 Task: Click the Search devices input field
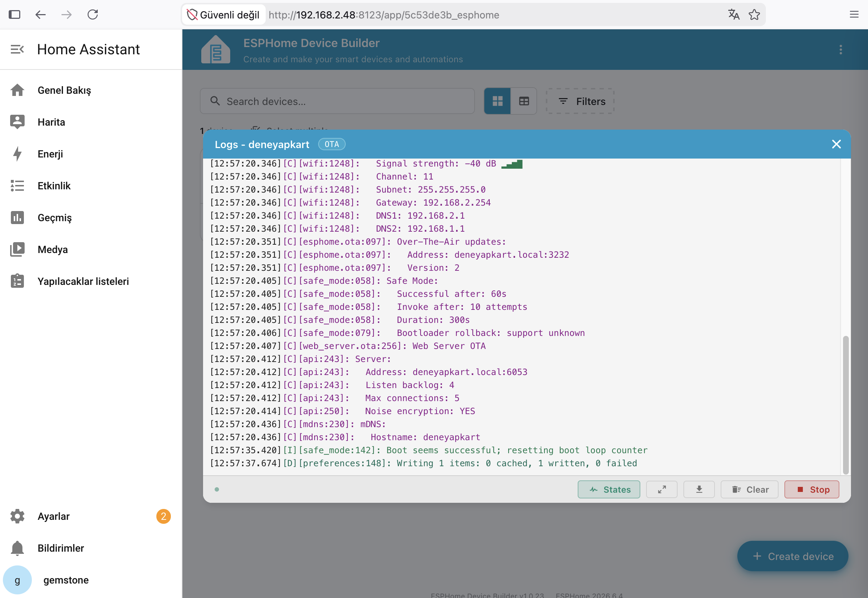337,101
